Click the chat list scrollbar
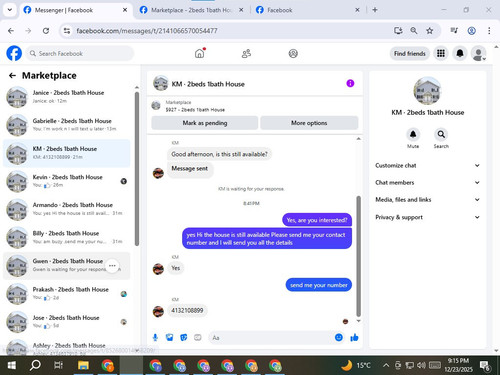The width and height of the screenshot is (500, 375). pos(137,169)
